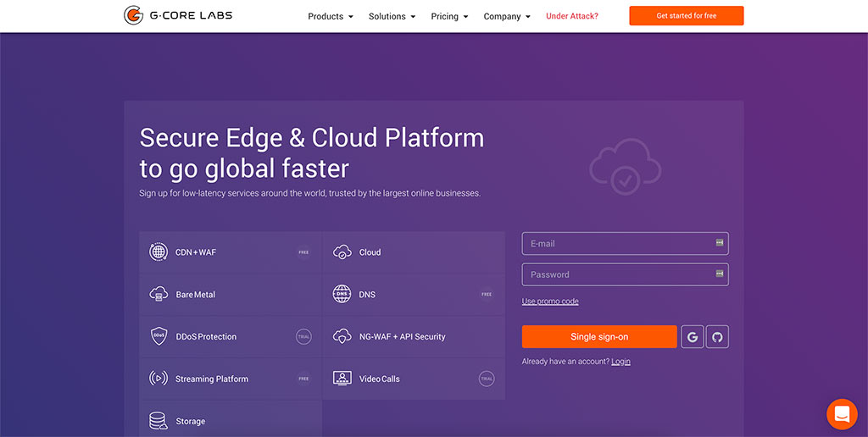Sign in with GitHub icon button

tap(717, 337)
